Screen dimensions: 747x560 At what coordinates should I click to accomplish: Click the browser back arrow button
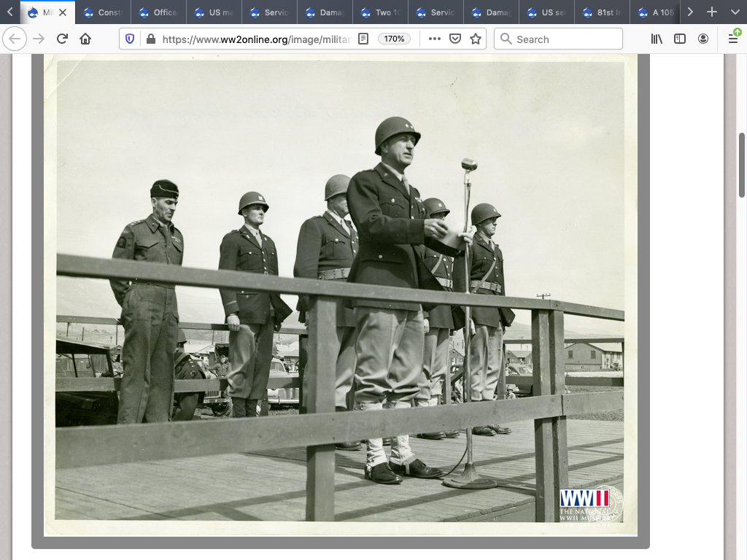15,39
